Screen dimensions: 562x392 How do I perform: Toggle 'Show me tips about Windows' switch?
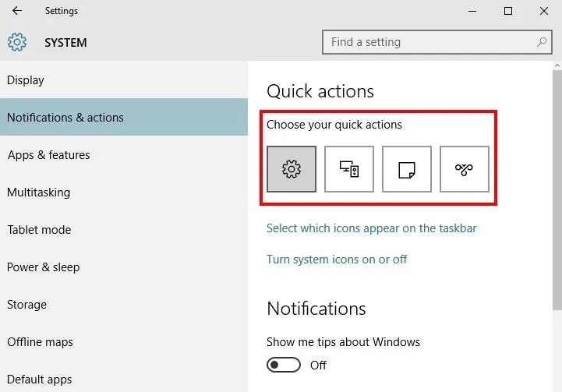pyautogui.click(x=284, y=365)
